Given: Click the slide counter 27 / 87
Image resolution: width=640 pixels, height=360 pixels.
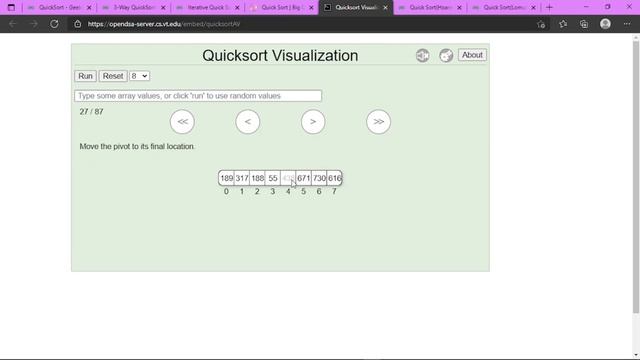Looking at the screenshot, I should click(x=91, y=112).
